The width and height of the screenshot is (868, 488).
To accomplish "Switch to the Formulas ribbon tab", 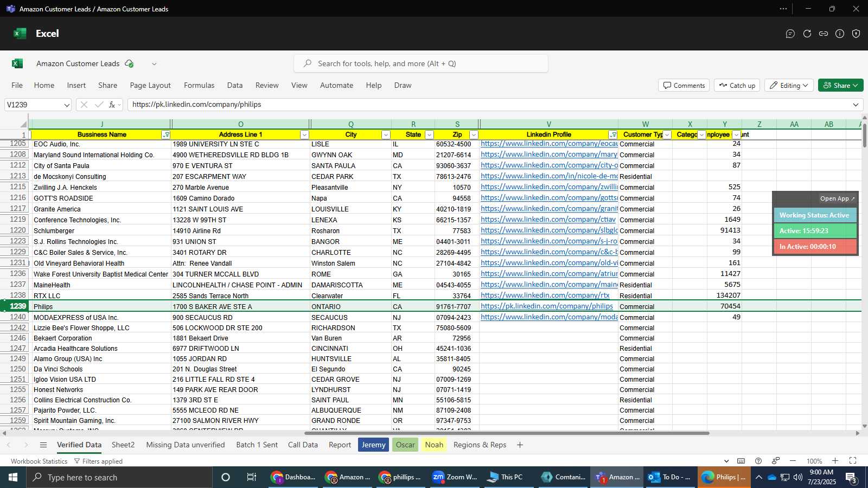I will coord(199,85).
